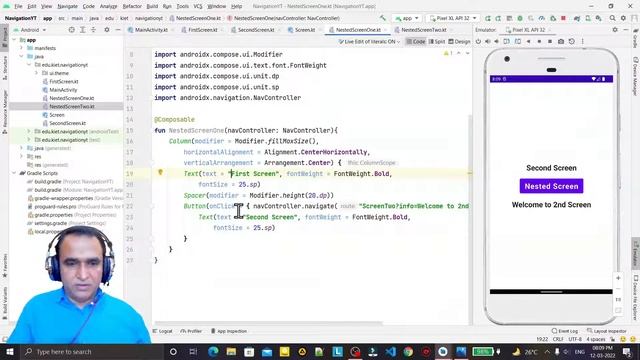
Task: Open Event Log in status bar
Action: (x=564, y=331)
